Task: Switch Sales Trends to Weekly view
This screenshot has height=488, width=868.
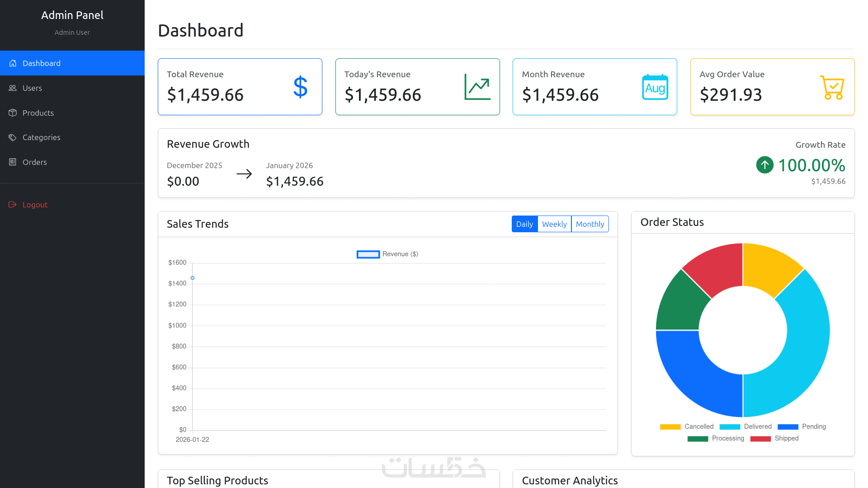Action: click(x=554, y=224)
